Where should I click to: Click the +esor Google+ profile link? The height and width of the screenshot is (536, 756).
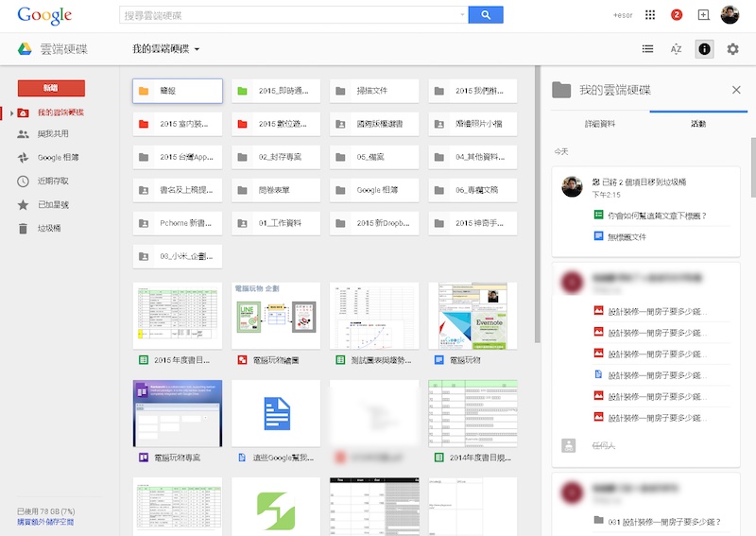click(623, 15)
